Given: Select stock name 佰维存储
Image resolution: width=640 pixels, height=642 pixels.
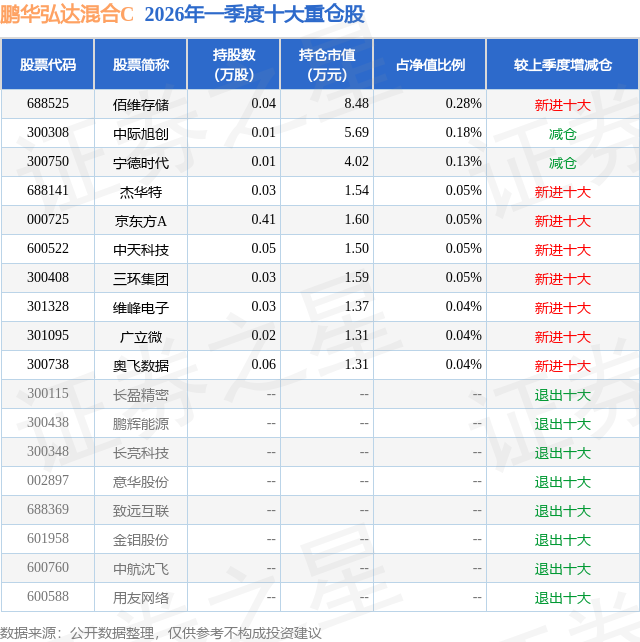Looking at the screenshot, I should [141, 105].
